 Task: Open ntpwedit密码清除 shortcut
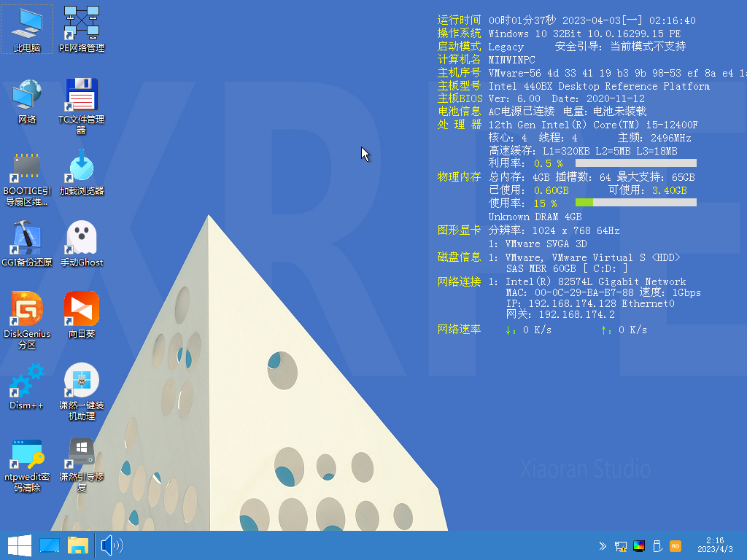(27, 454)
